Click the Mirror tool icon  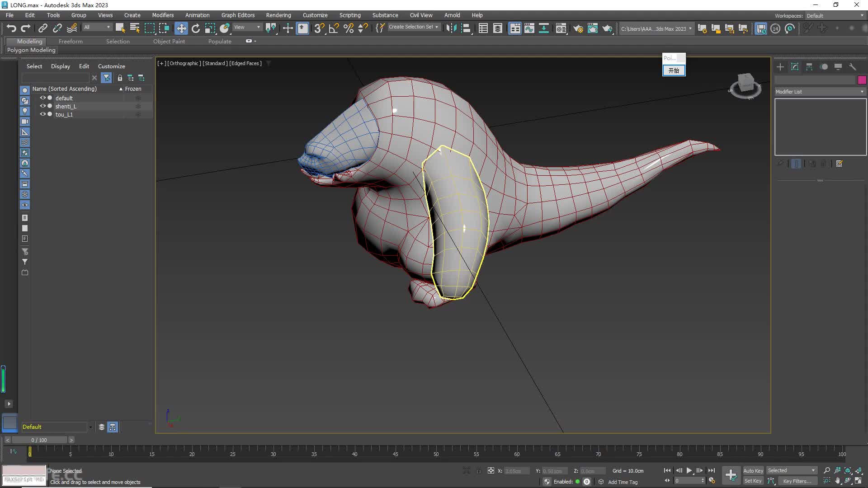click(451, 28)
